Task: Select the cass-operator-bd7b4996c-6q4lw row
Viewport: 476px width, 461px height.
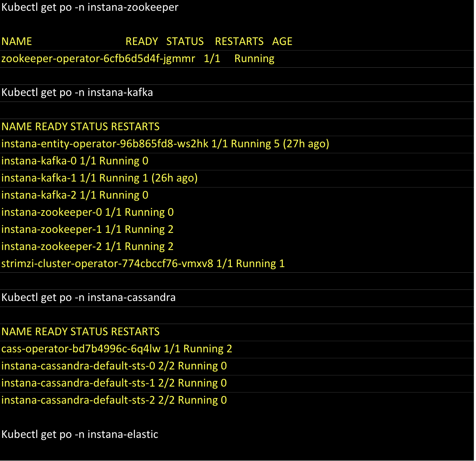Action: point(117,349)
